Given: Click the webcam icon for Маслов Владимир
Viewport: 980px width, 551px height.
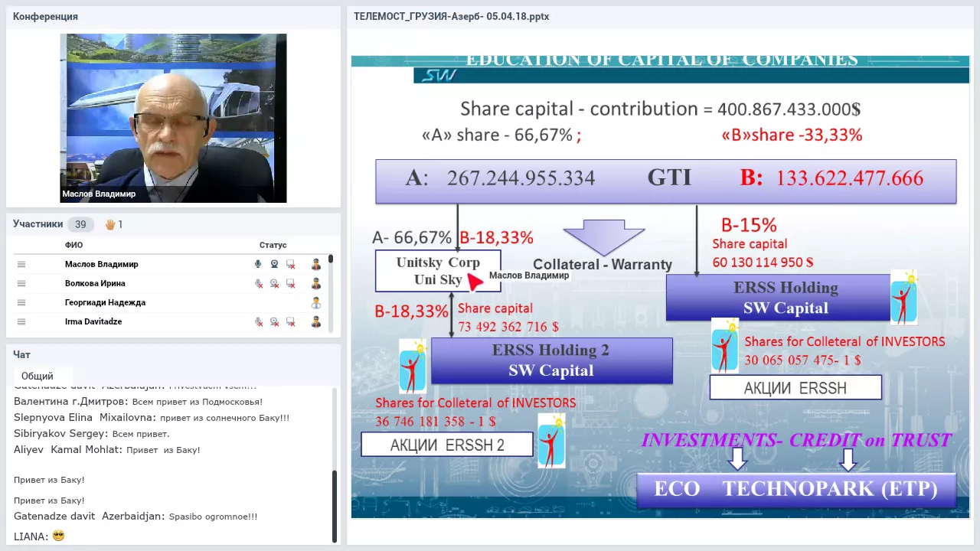Looking at the screenshot, I should (x=274, y=264).
